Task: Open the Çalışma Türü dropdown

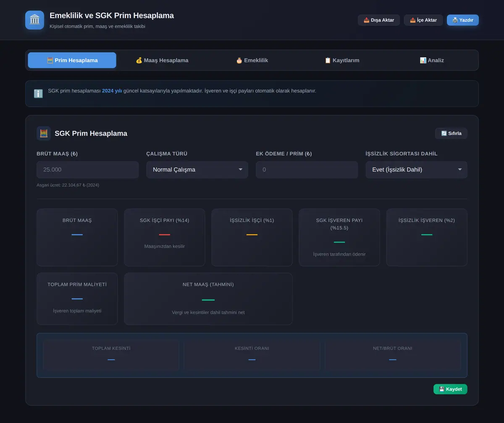Action: click(197, 170)
